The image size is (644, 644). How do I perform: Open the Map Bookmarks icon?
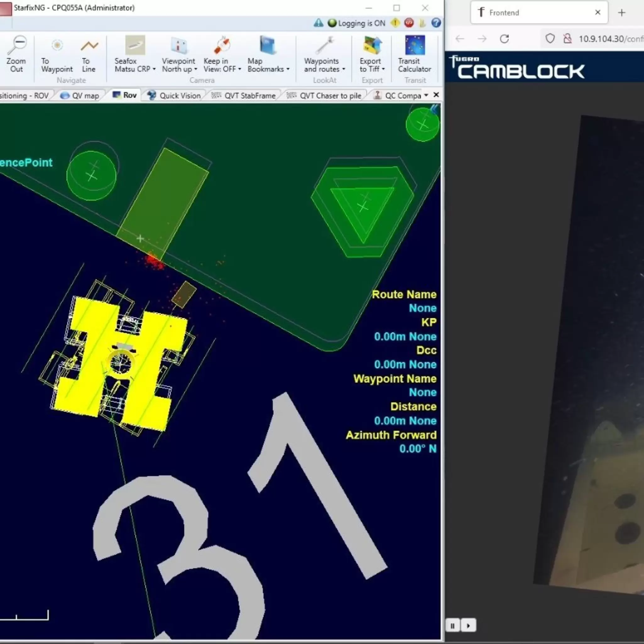pyautogui.click(x=268, y=45)
